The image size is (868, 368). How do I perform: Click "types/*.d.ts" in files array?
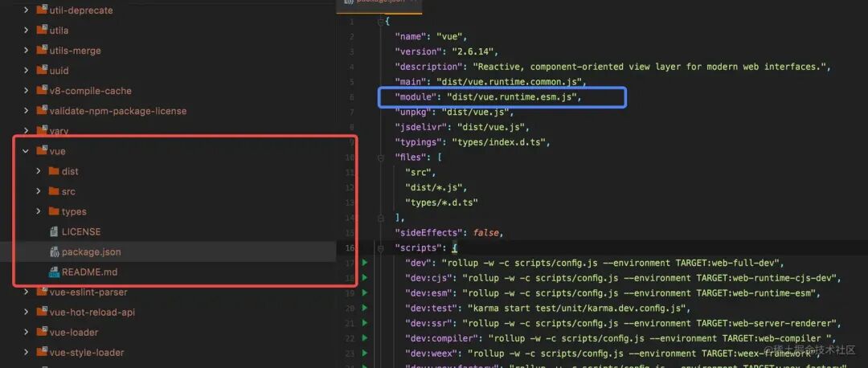point(441,202)
